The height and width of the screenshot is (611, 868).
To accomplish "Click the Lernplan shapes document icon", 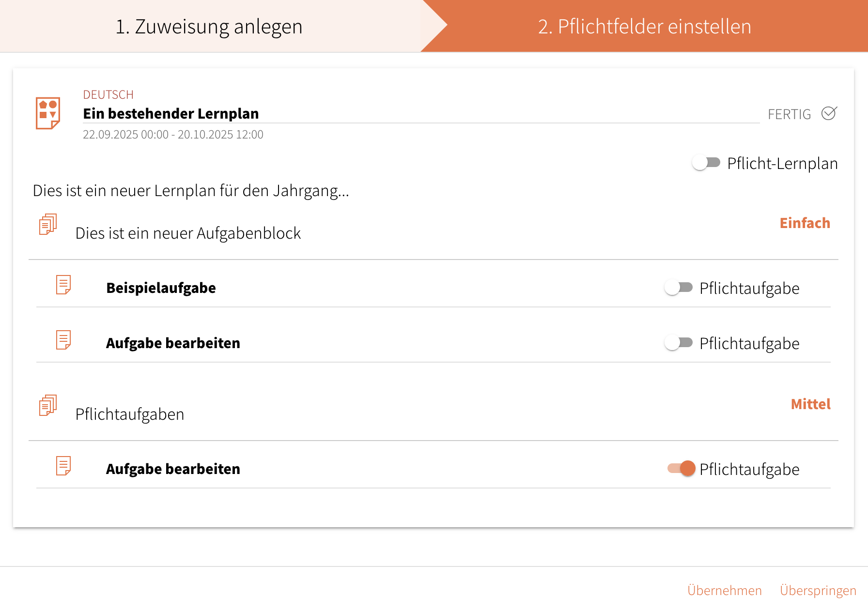I will (x=48, y=113).
